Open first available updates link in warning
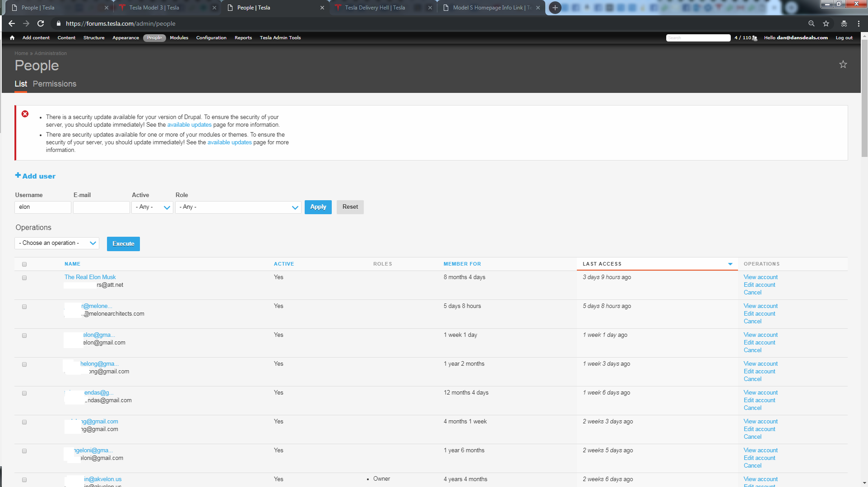This screenshot has width=868, height=487. 189,125
